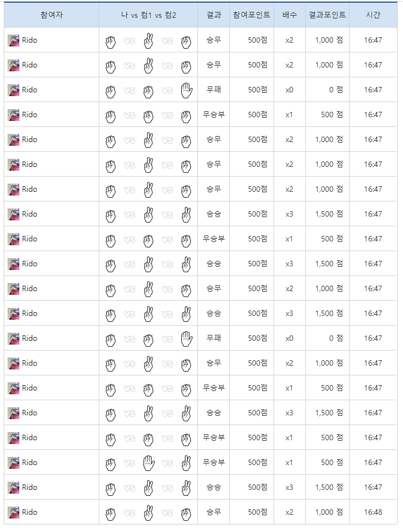Image resolution: width=403 pixels, height=532 pixels.
Task: Click 컴1's paper hand icon in the 무승부 row
Action: coord(148,462)
